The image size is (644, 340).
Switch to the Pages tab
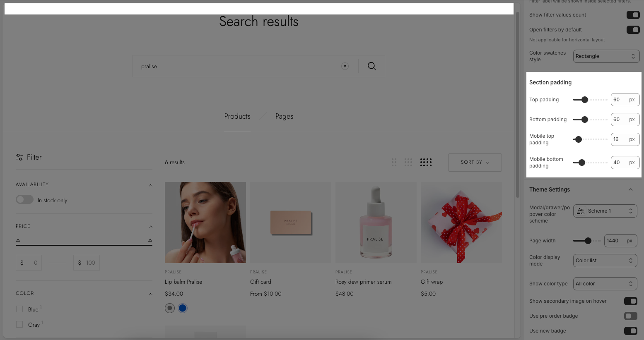(284, 117)
